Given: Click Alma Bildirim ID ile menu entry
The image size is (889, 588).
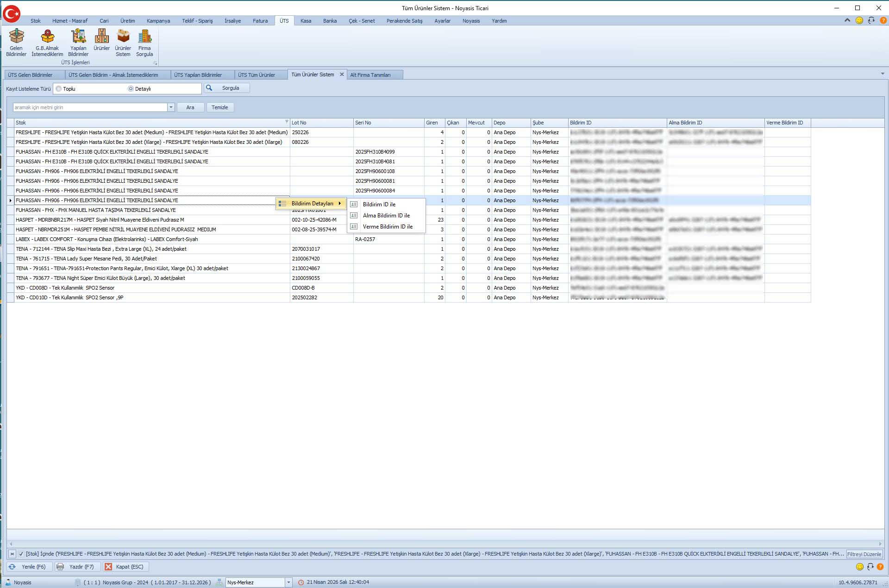Looking at the screenshot, I should [x=386, y=216].
